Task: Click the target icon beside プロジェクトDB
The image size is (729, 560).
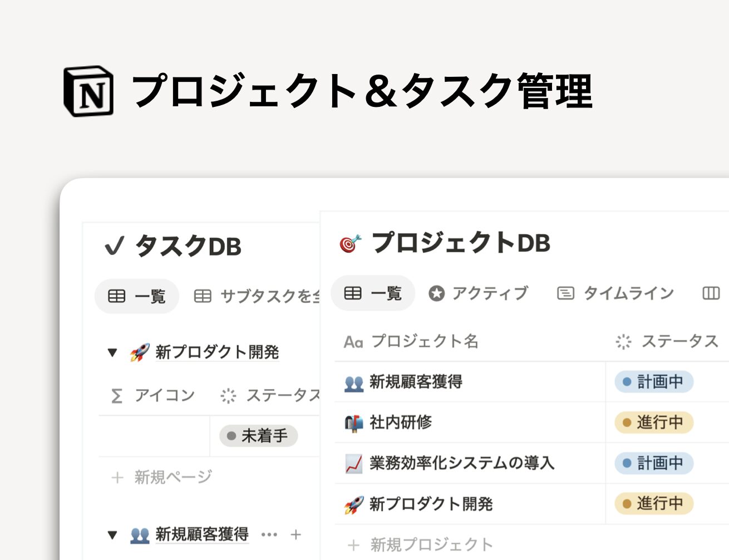Action: point(350,244)
